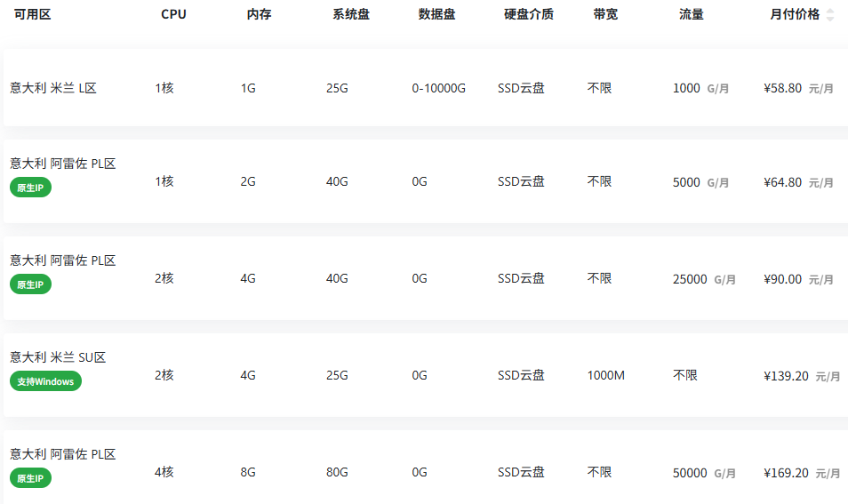Click the 带宽 column header
Image resolution: width=848 pixels, height=504 pixels.
tap(605, 15)
